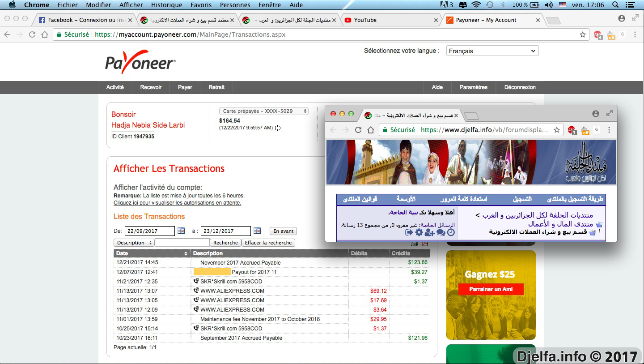Click the reload button in the Djelfa window
Image resolution: width=644 pixels, height=364 pixels.
(x=358, y=130)
